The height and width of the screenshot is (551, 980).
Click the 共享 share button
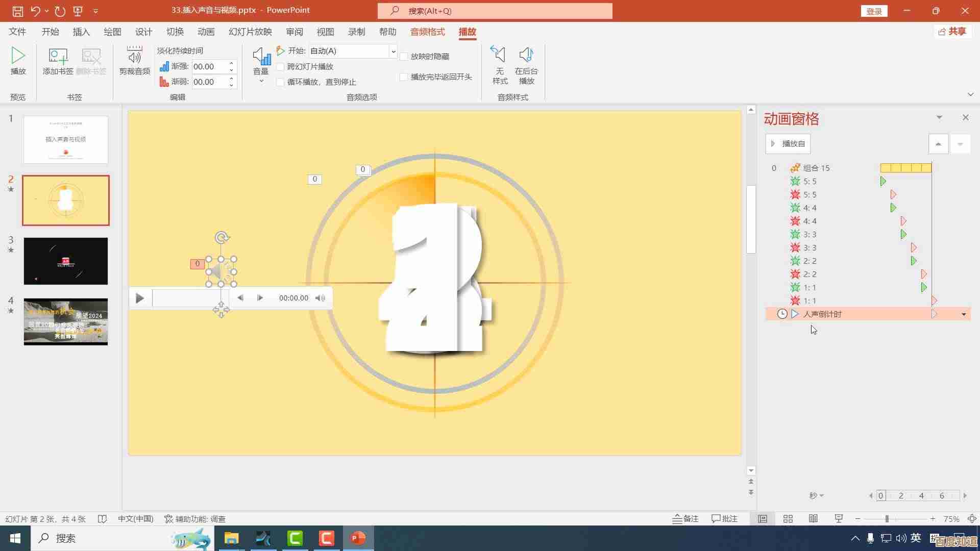click(x=952, y=32)
